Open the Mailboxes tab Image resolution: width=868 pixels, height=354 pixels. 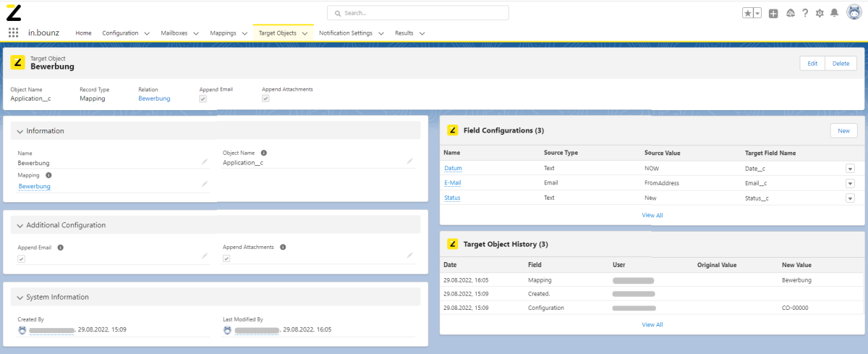click(x=174, y=33)
